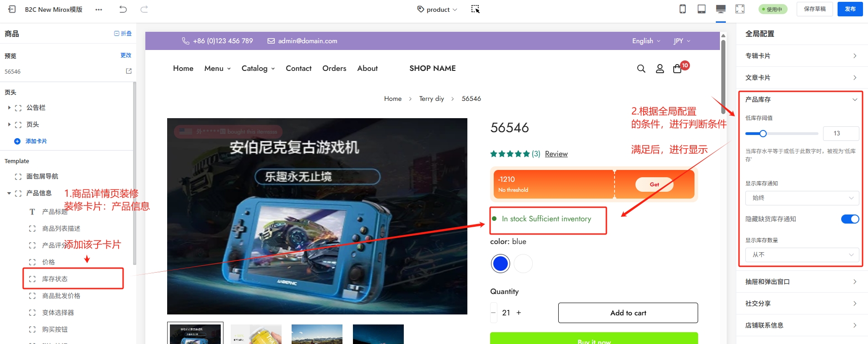Select the blue color option
Viewport: 868px width, 344px height.
(x=501, y=264)
